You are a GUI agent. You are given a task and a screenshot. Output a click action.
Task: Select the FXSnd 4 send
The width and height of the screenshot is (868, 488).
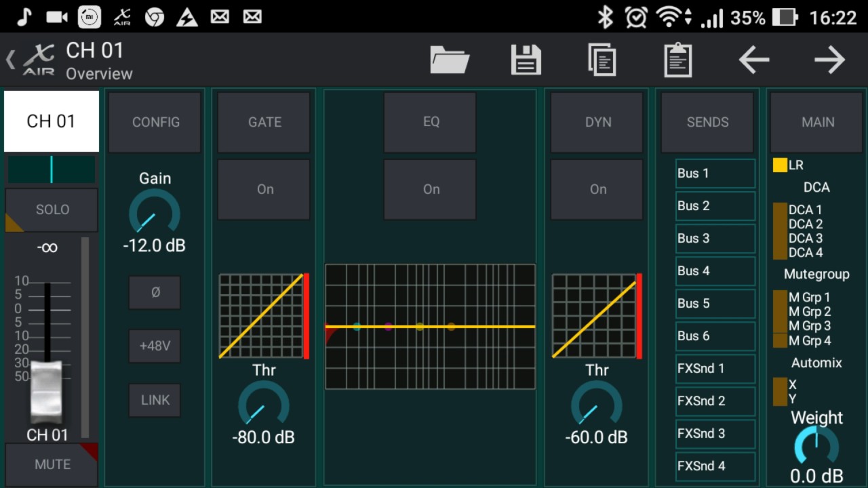[x=715, y=466]
